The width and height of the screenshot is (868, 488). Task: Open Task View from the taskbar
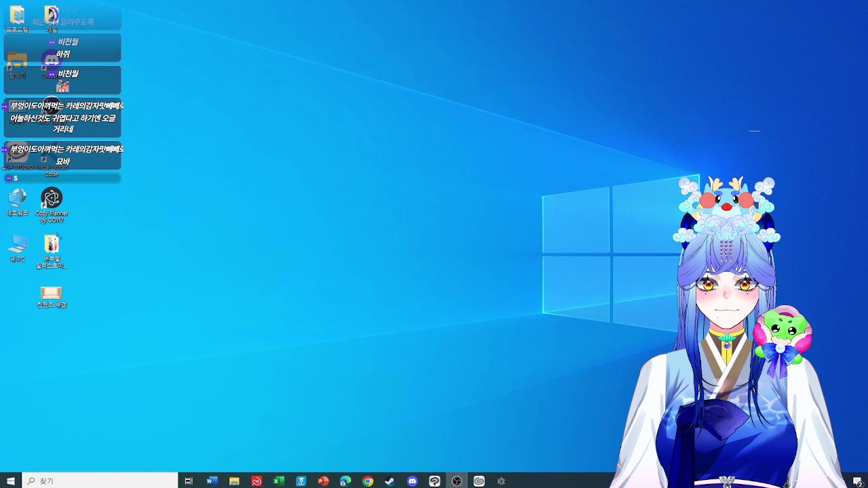tap(189, 481)
